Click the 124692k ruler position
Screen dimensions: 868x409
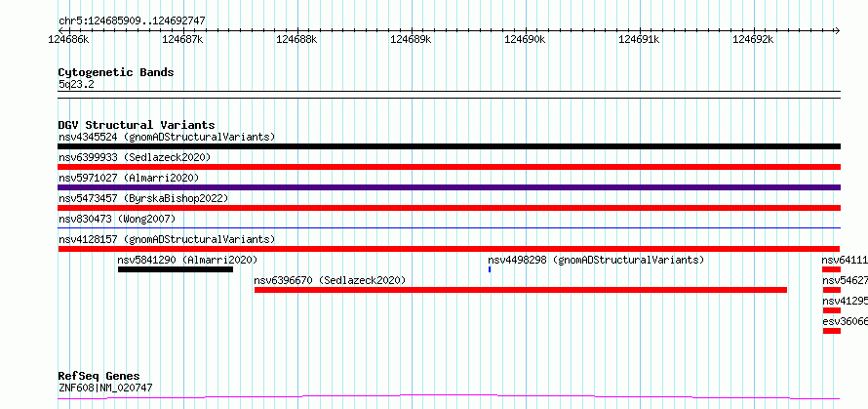754,39
